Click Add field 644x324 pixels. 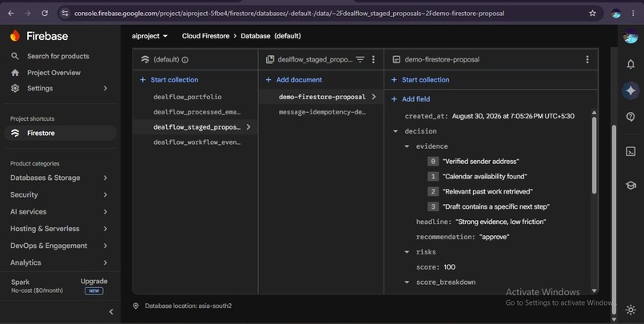coord(411,99)
